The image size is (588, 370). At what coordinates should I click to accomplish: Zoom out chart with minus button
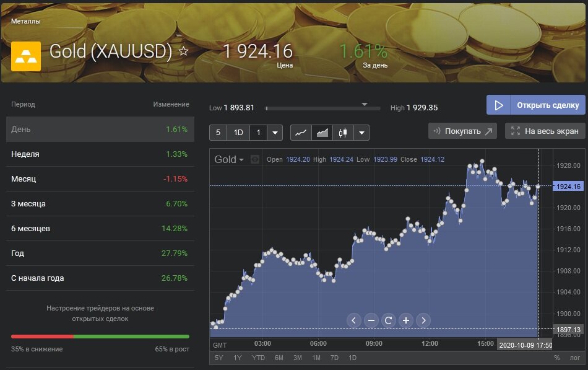(x=371, y=320)
